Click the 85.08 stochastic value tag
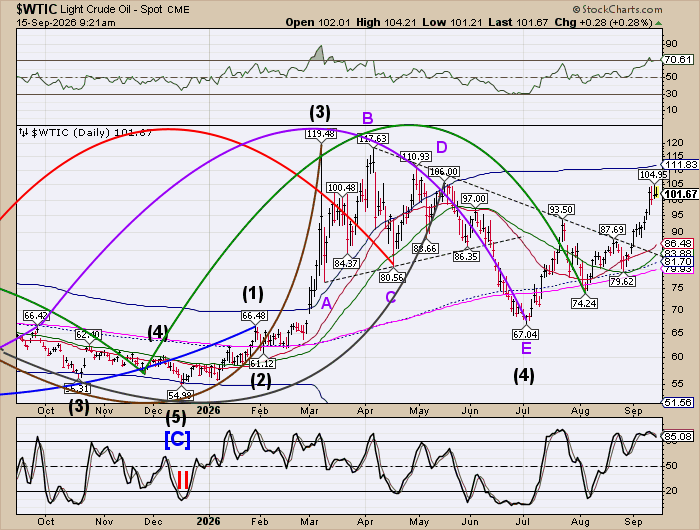 click(x=678, y=436)
